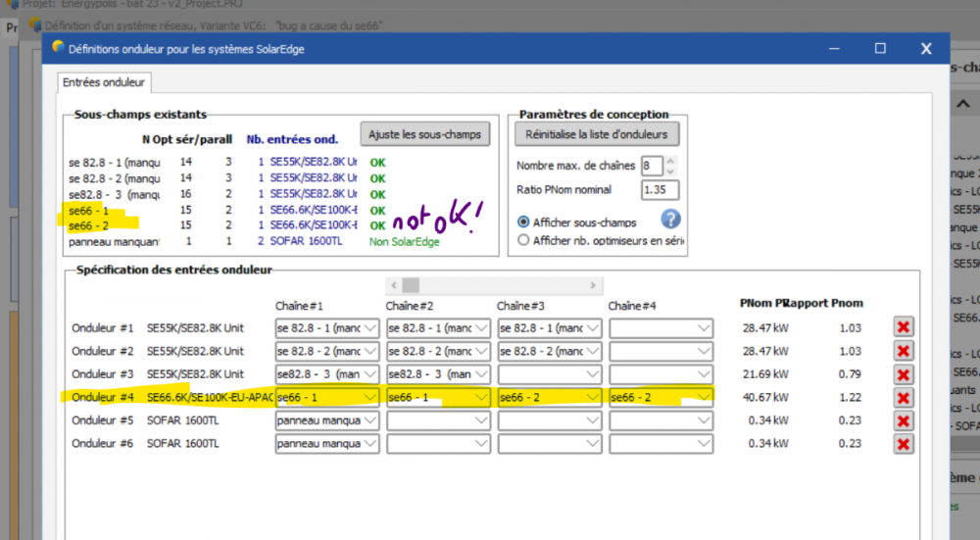Remove Onduleur #5 SOFAR via red X
The width and height of the screenshot is (980, 540).
[904, 420]
